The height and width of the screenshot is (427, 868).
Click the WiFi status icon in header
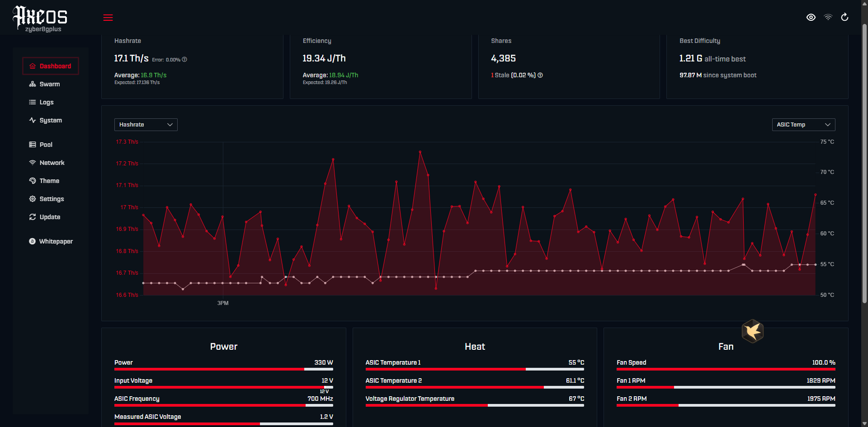828,17
